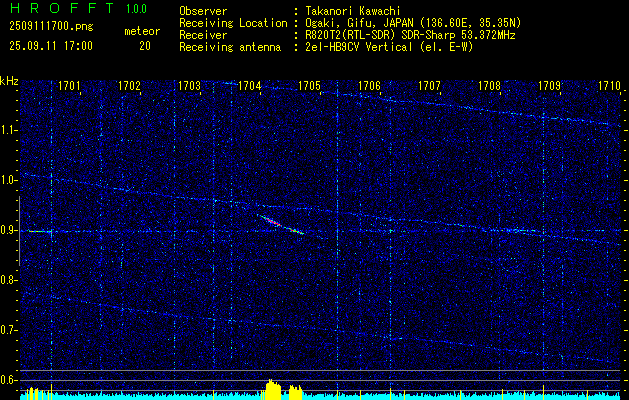Click the 0.7 kHz axis label

pyautogui.click(x=8, y=331)
